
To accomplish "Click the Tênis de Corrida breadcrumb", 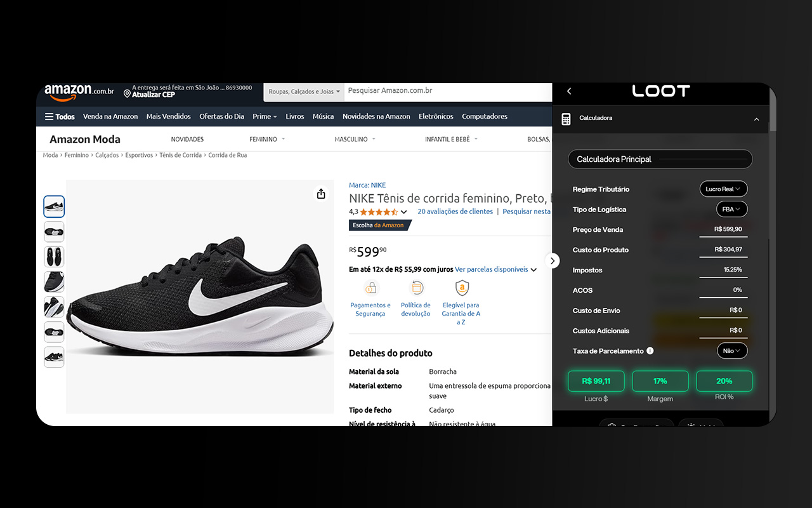I will point(181,155).
